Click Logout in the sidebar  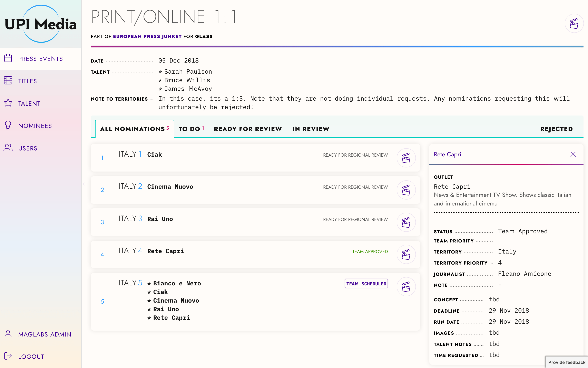(x=41, y=357)
